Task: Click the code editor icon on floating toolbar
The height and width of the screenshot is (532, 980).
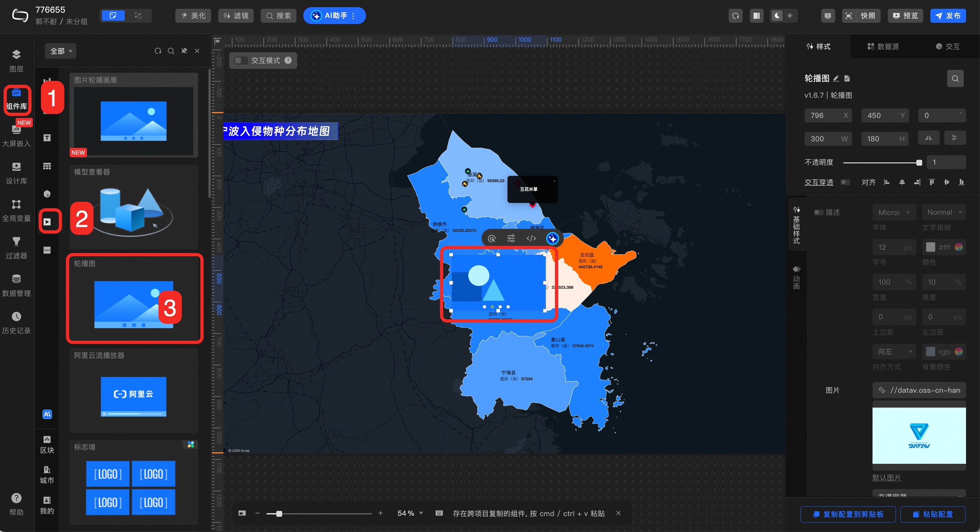Action: point(531,239)
